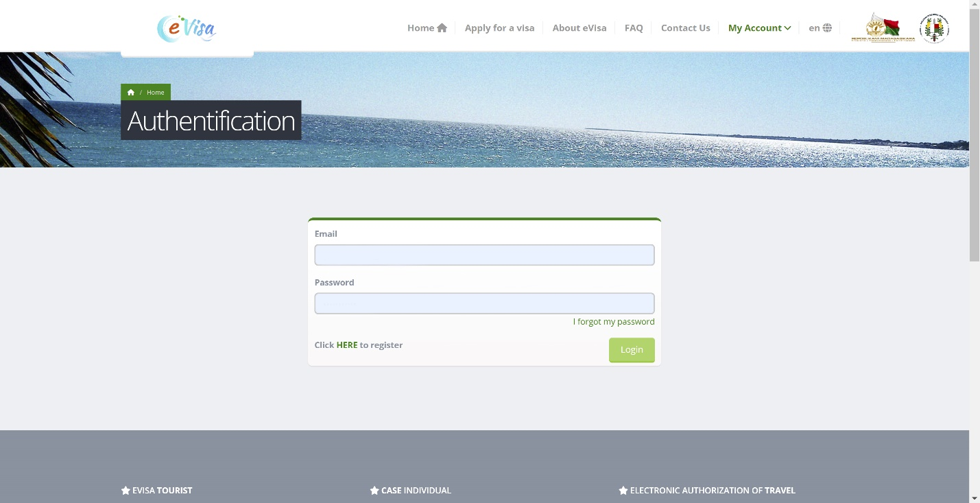Navigate to Contact Us
Viewport: 980px width, 503px height.
(685, 28)
